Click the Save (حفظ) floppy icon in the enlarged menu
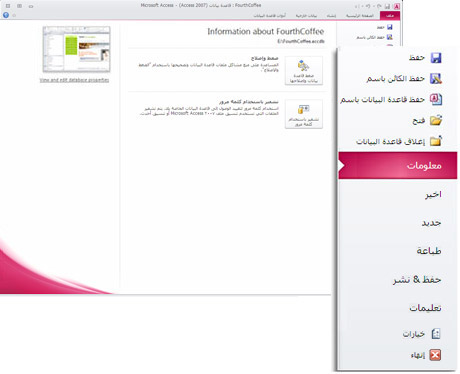The height and width of the screenshot is (374, 460). click(x=436, y=58)
